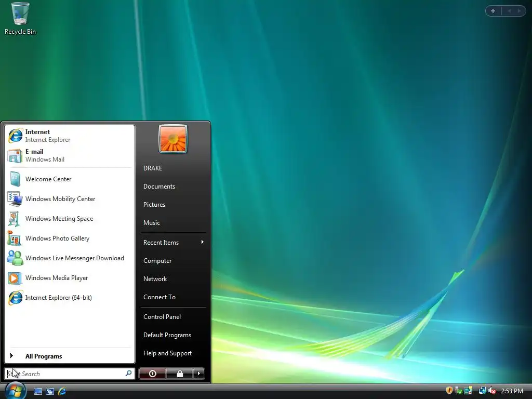Viewport: 532px width, 399px height.
Task: Launch Internet Explorer from Quick Launch
Action: pos(62,392)
